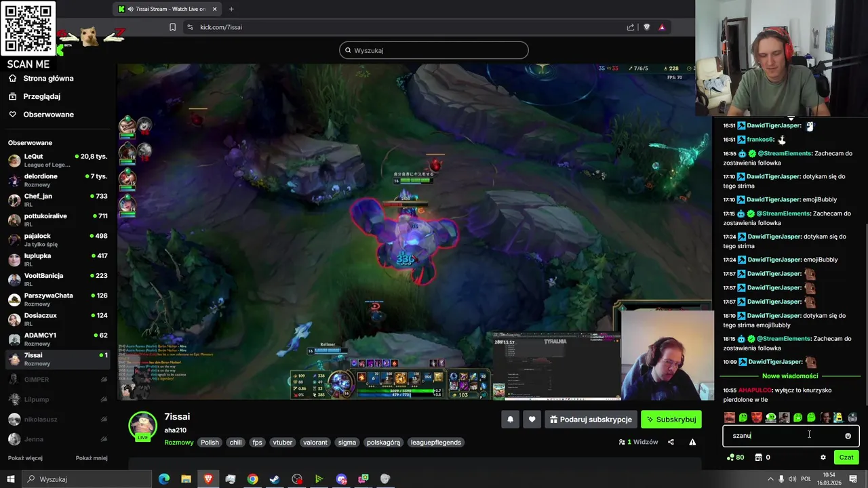The height and width of the screenshot is (488, 868).
Task: Click the bookmark icon in the address bar
Action: click(172, 27)
